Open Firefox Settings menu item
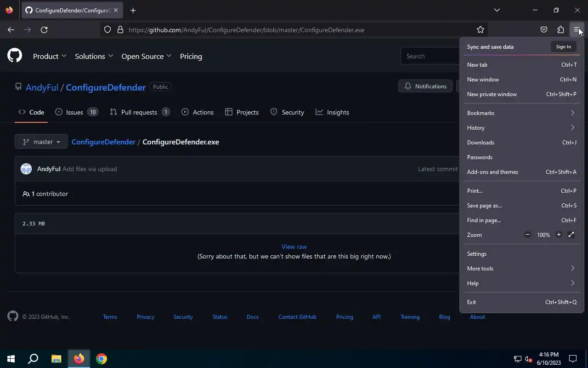Image resolution: width=588 pixels, height=368 pixels. coord(521,253)
